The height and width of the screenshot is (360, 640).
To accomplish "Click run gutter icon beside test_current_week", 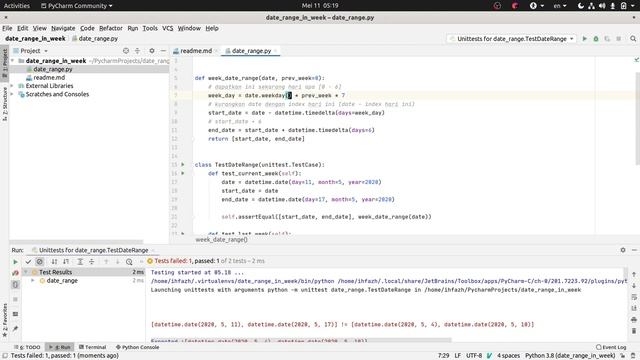I will 183,173.
